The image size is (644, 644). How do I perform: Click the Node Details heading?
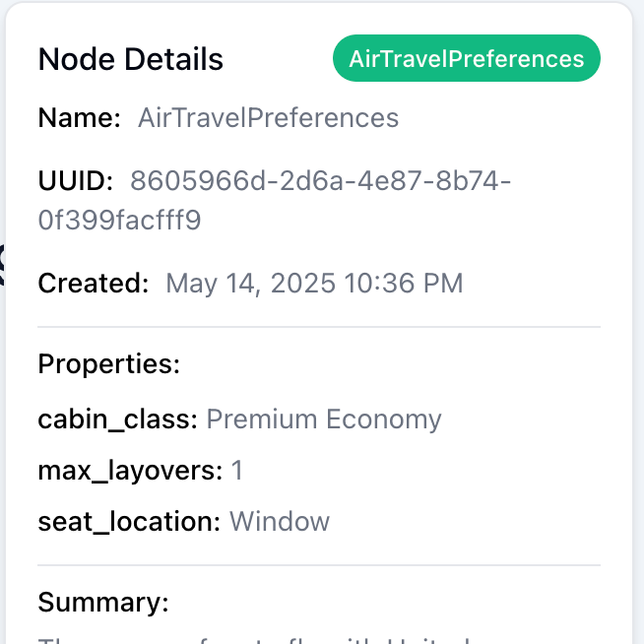tap(131, 60)
